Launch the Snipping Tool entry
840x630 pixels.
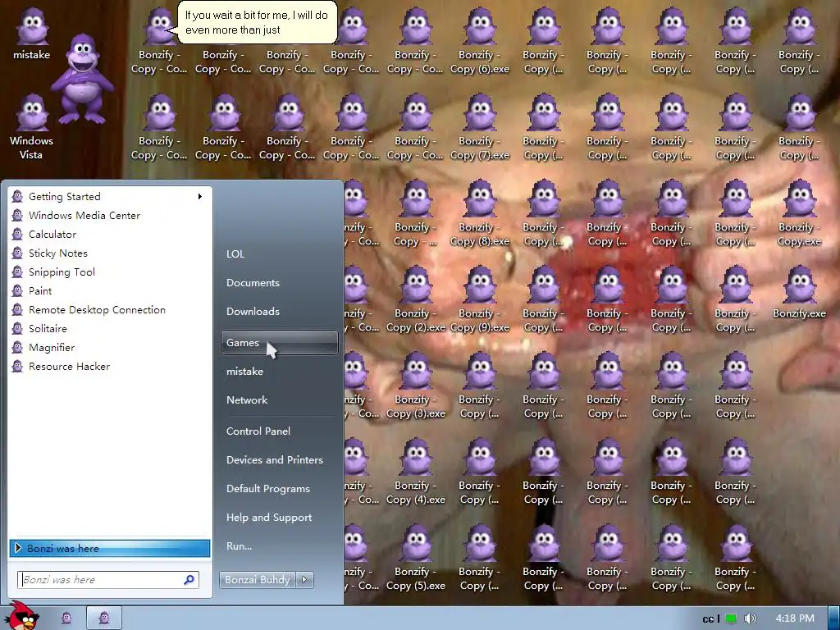tap(109, 272)
